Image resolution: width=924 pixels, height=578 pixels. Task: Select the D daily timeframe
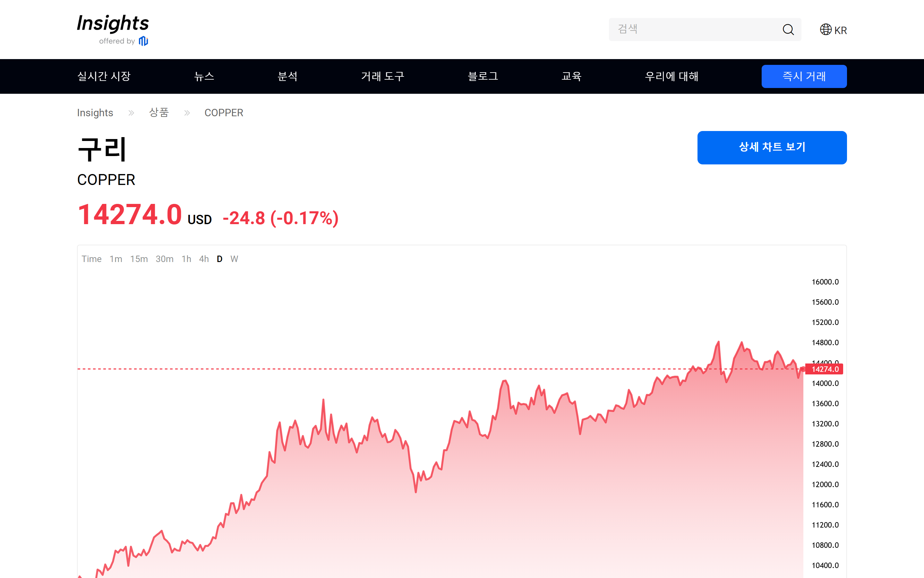pos(219,259)
